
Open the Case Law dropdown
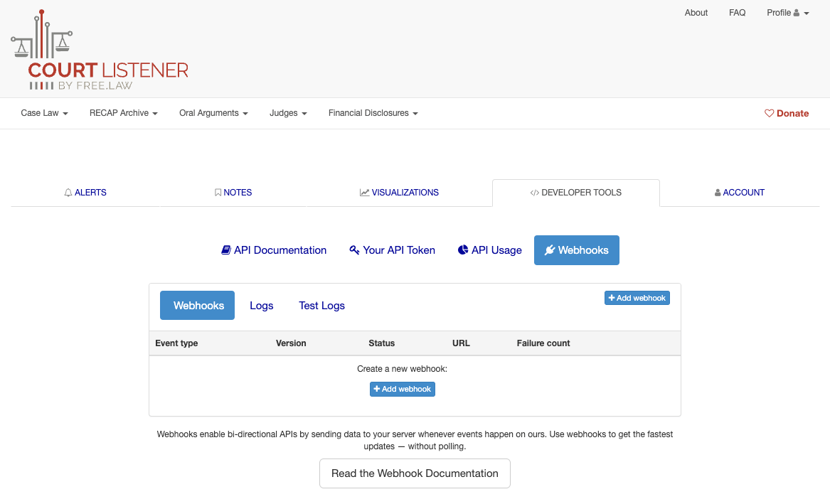click(43, 113)
